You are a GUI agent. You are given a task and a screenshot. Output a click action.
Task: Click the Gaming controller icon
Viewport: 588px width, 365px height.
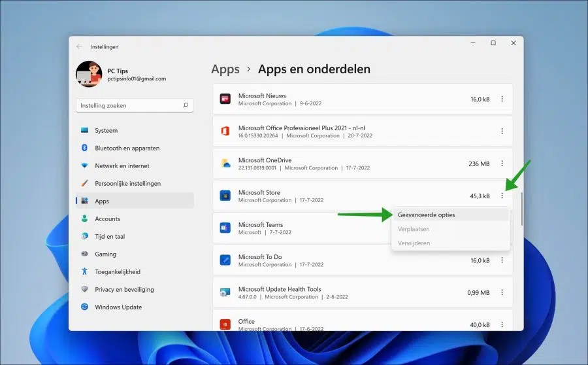click(85, 254)
